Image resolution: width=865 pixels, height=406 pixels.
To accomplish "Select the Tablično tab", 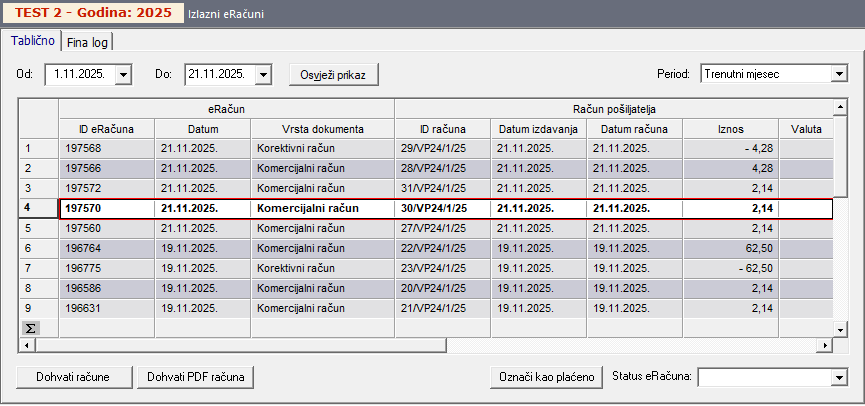I will click(32, 41).
